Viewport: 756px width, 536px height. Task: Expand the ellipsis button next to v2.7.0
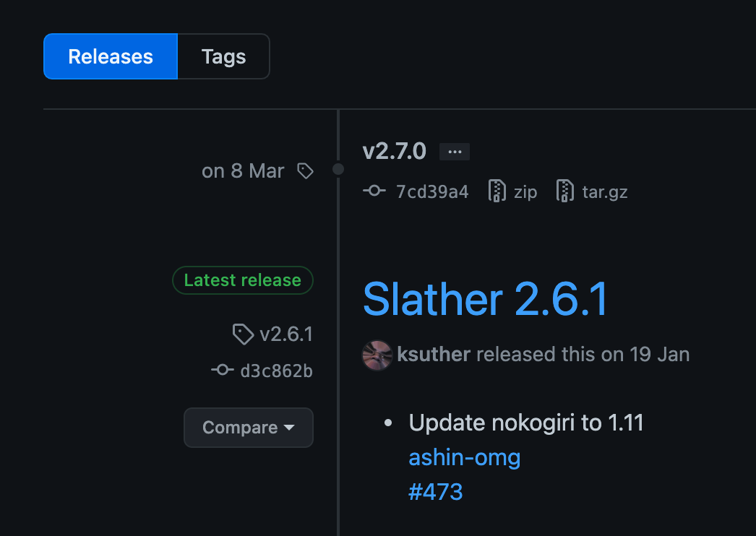[454, 152]
